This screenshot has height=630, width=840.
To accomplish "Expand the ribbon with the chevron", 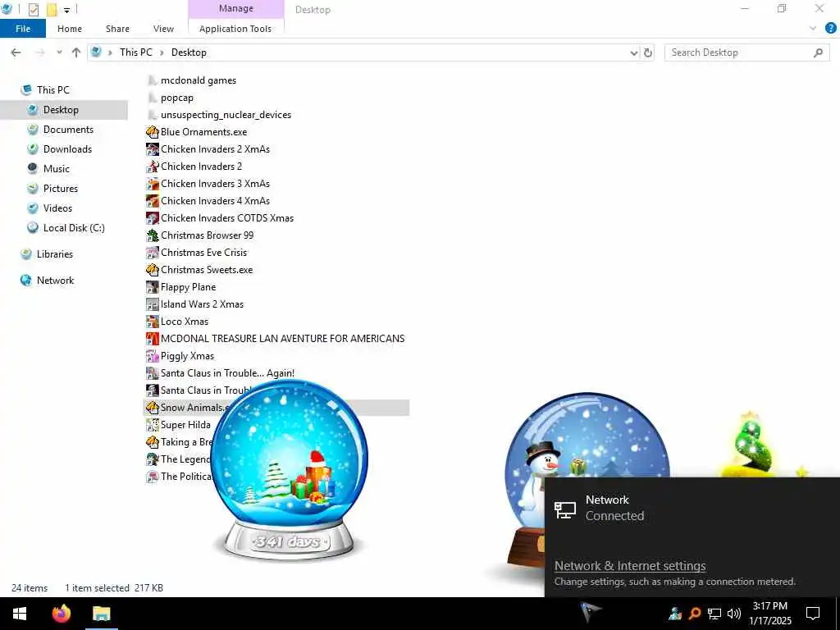I will [813, 29].
